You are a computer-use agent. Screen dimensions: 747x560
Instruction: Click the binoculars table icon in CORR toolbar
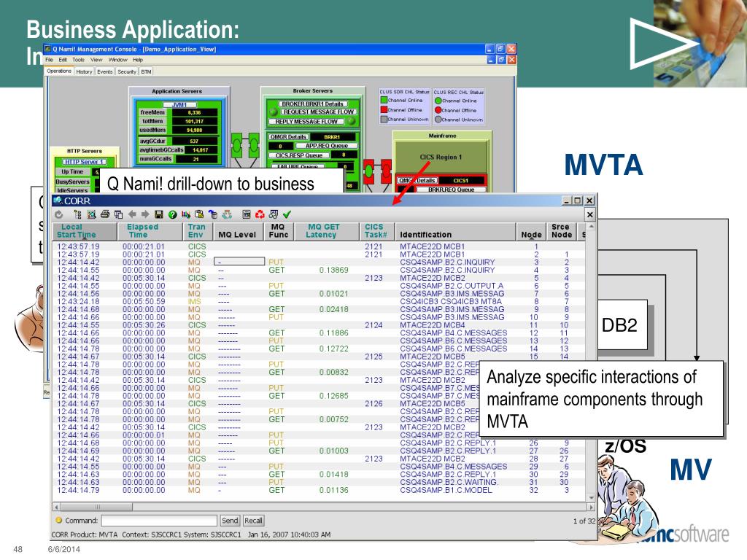tap(274, 214)
